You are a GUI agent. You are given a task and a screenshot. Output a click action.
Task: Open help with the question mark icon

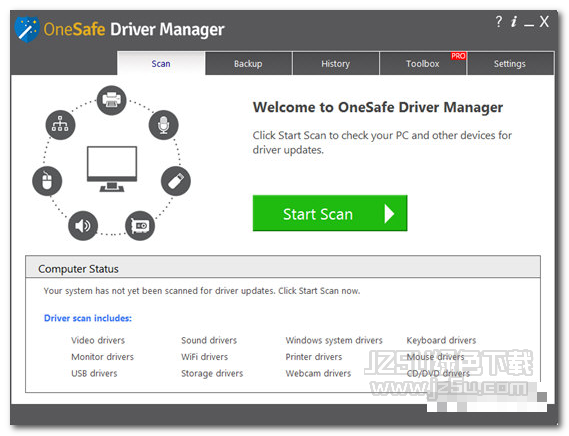pos(499,22)
